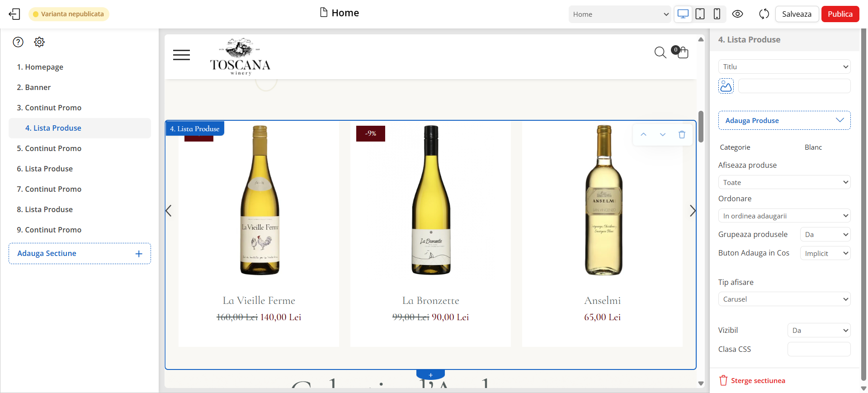Switch to mobile preview mode
The image size is (868, 393).
(717, 14)
